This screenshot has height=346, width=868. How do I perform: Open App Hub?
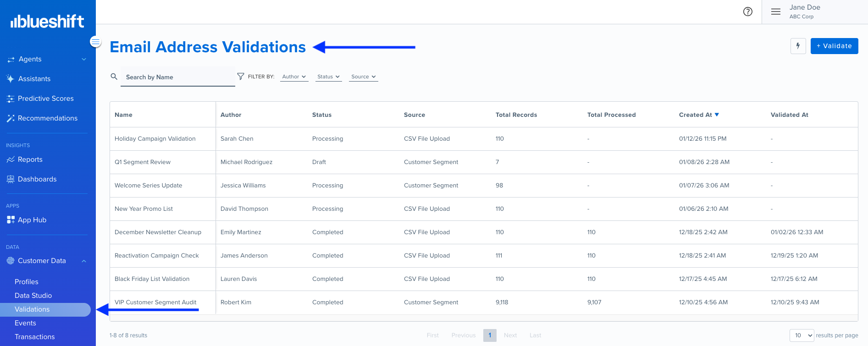point(32,220)
